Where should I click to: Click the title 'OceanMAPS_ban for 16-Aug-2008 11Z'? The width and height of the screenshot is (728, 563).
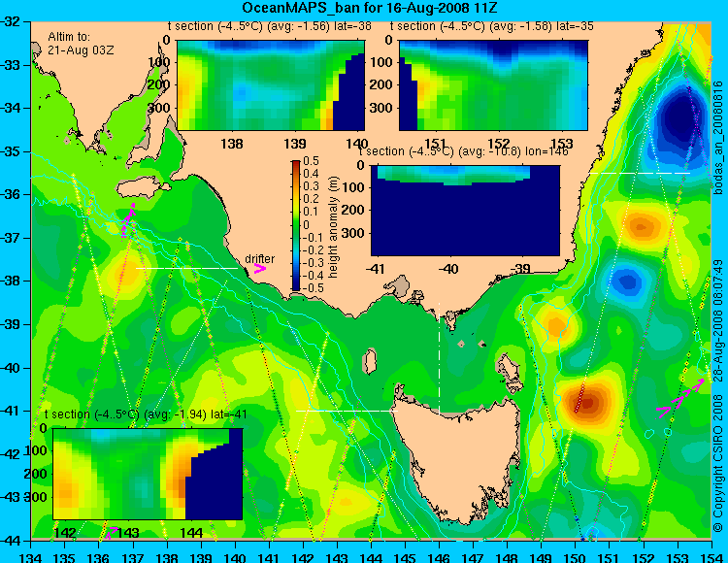coord(370,8)
